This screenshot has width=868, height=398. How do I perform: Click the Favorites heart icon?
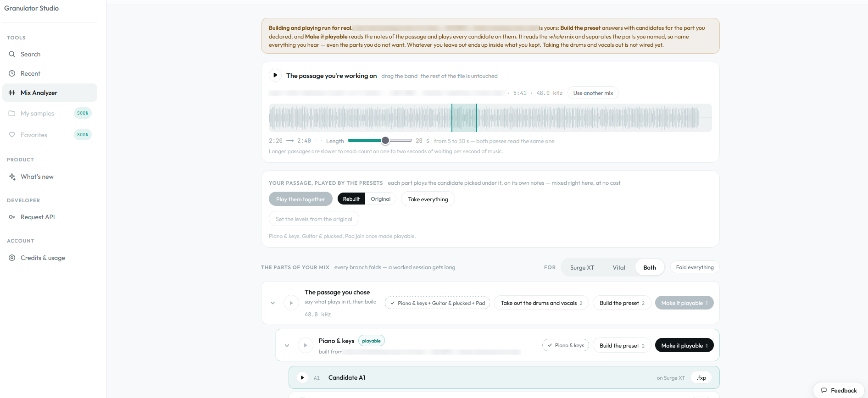pos(12,135)
